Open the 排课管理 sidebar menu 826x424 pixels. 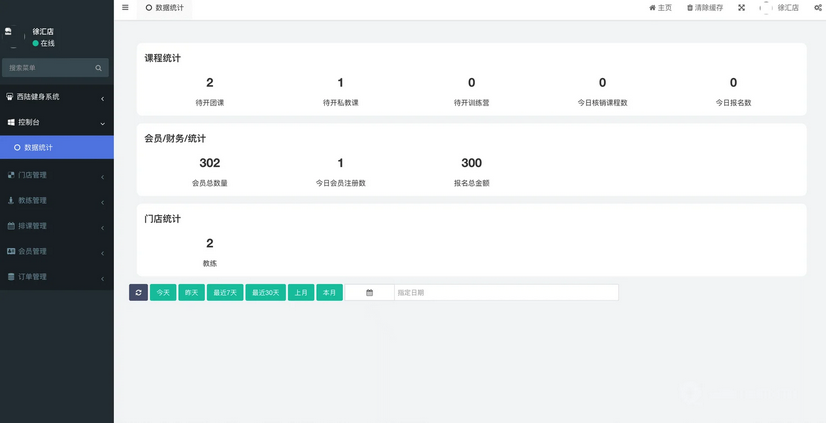tap(57, 225)
